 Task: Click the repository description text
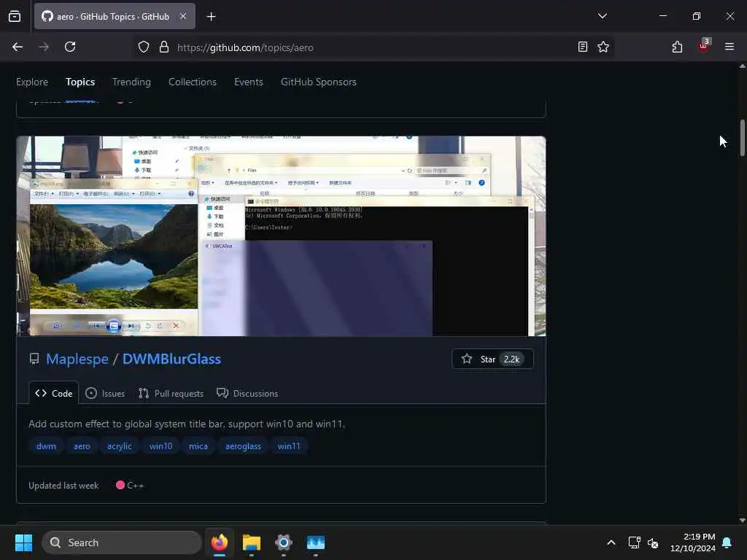pos(187,424)
